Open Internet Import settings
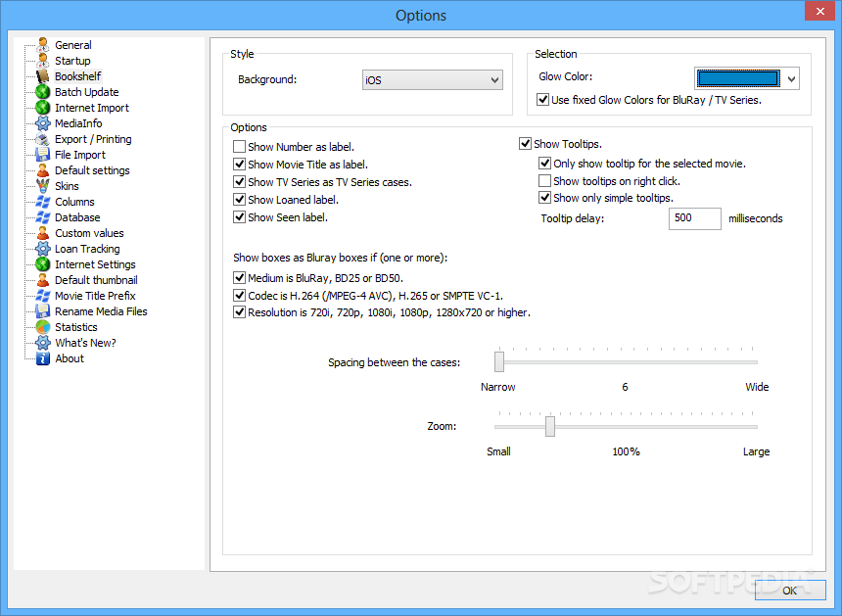This screenshot has height=616, width=842. click(92, 108)
